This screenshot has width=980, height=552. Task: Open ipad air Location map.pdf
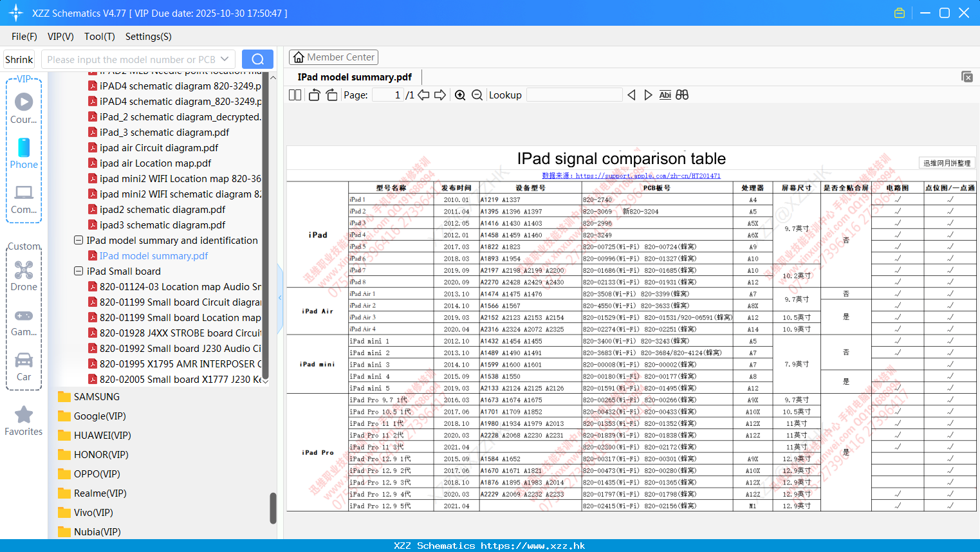point(155,163)
